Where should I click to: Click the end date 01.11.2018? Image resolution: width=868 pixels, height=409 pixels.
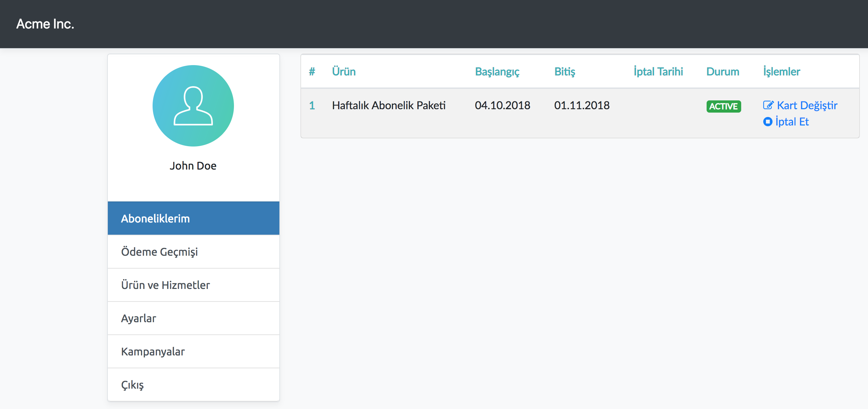582,105
